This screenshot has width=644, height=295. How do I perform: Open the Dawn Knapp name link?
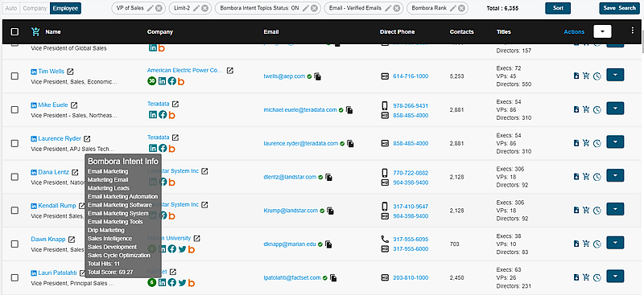pos(48,240)
